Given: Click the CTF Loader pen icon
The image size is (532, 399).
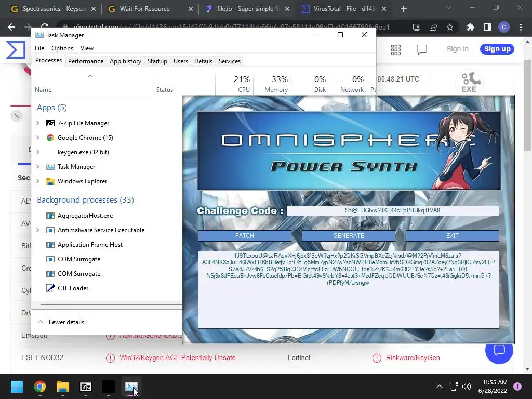Looking at the screenshot, I should [x=50, y=288].
